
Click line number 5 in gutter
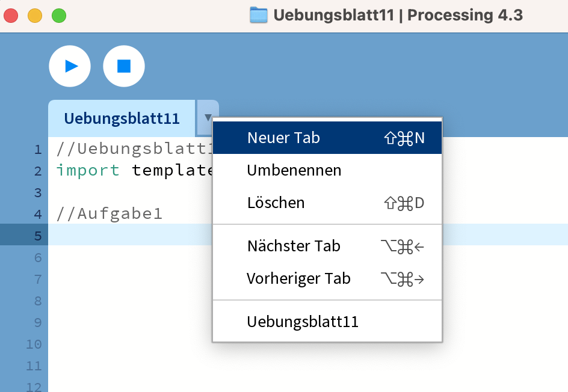pyautogui.click(x=38, y=236)
